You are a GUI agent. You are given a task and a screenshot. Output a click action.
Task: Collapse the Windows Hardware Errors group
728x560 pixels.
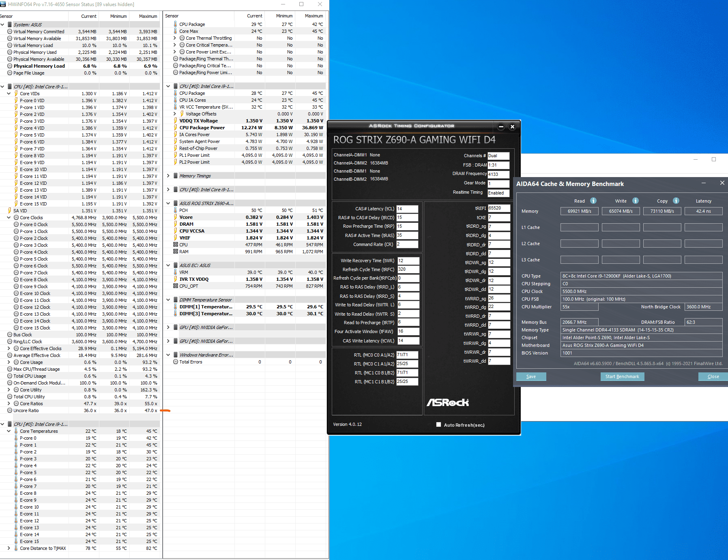(x=168, y=355)
